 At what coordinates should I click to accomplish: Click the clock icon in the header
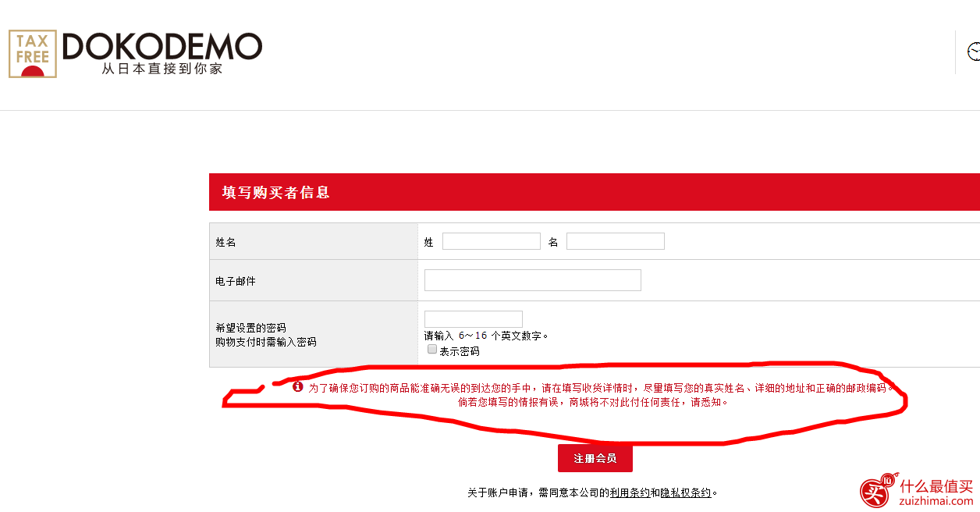tap(974, 52)
